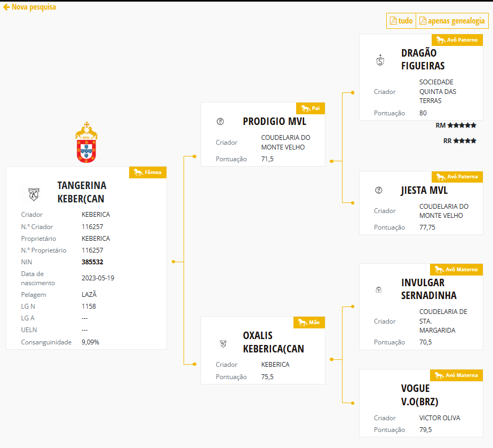Click the Invulgar Sernadinha brand icon

pos(379,289)
